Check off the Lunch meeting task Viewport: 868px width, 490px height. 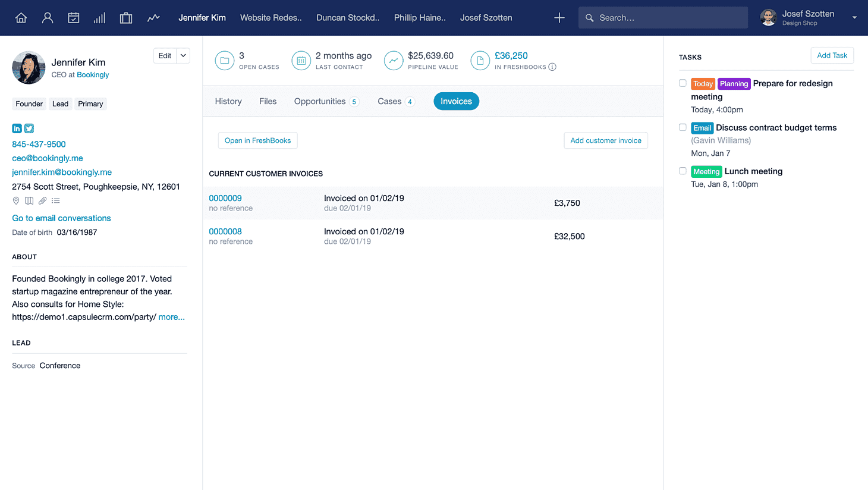pos(683,171)
